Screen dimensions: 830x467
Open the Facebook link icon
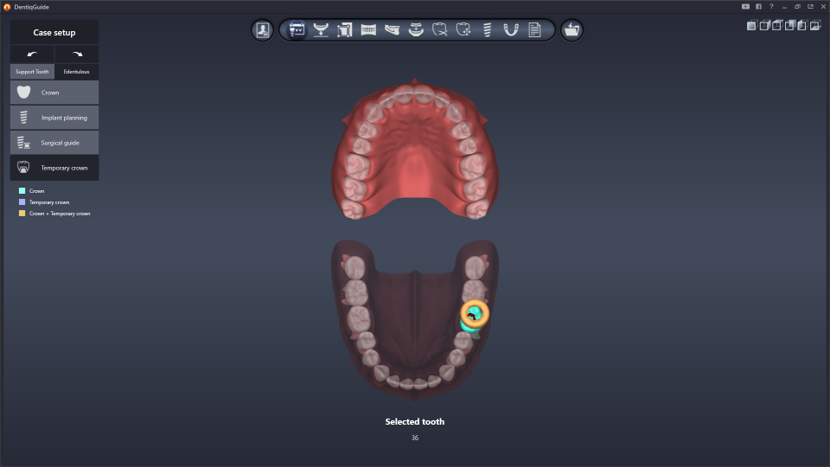tap(758, 6)
